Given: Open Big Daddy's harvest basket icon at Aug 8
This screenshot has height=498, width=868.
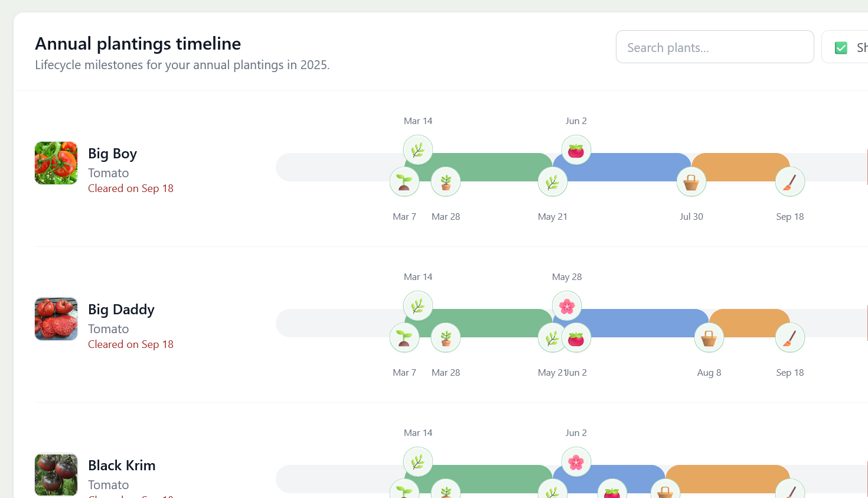Looking at the screenshot, I should point(709,337).
